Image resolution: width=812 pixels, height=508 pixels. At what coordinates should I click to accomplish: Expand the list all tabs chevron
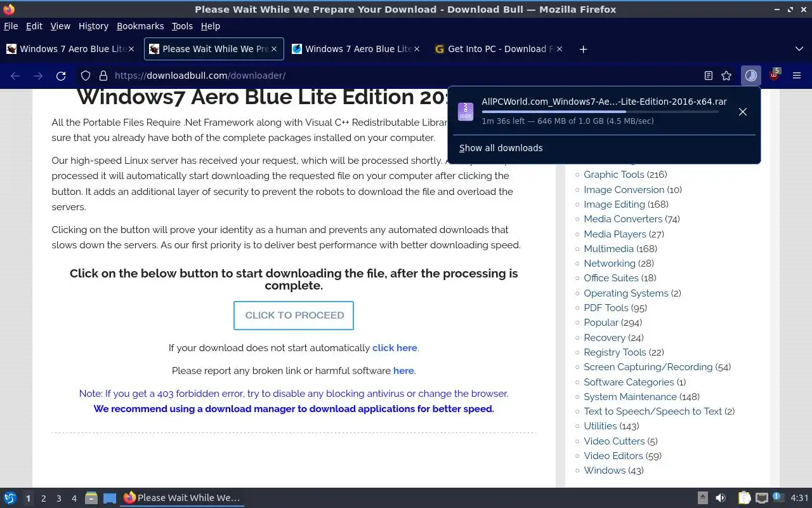pos(799,49)
